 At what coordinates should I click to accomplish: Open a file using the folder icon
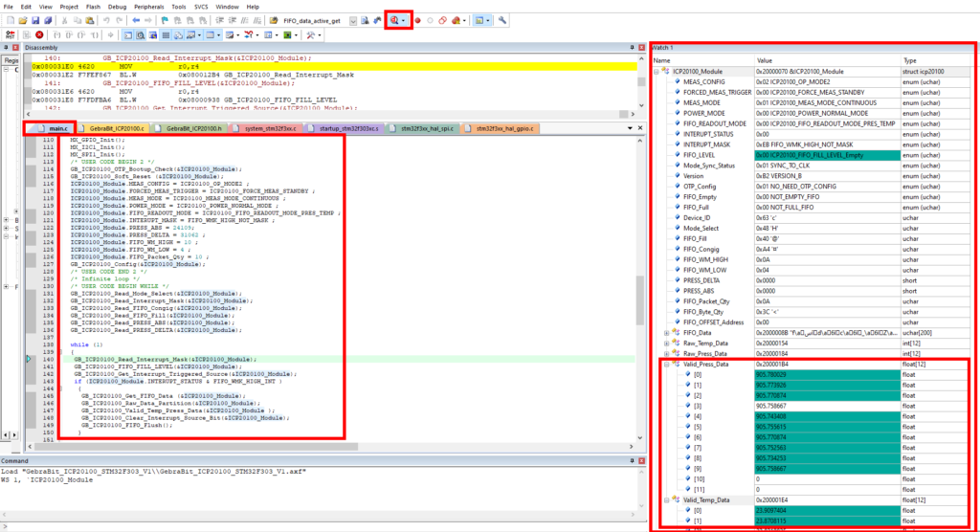pos(23,21)
